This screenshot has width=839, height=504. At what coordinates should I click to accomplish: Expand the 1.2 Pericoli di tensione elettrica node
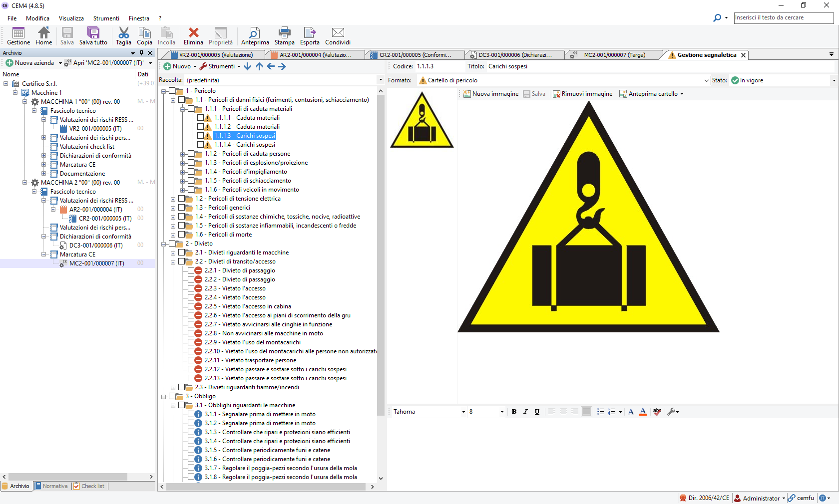pyautogui.click(x=173, y=199)
